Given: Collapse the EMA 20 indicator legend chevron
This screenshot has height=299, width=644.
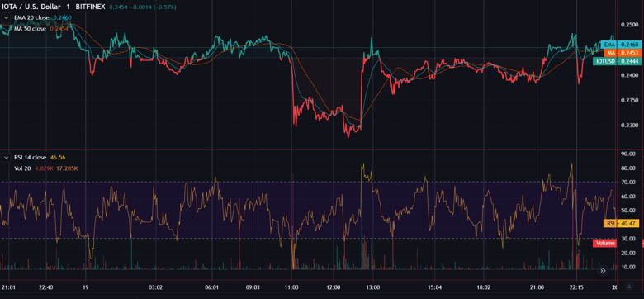Looking at the screenshot, I should tap(6, 17).
